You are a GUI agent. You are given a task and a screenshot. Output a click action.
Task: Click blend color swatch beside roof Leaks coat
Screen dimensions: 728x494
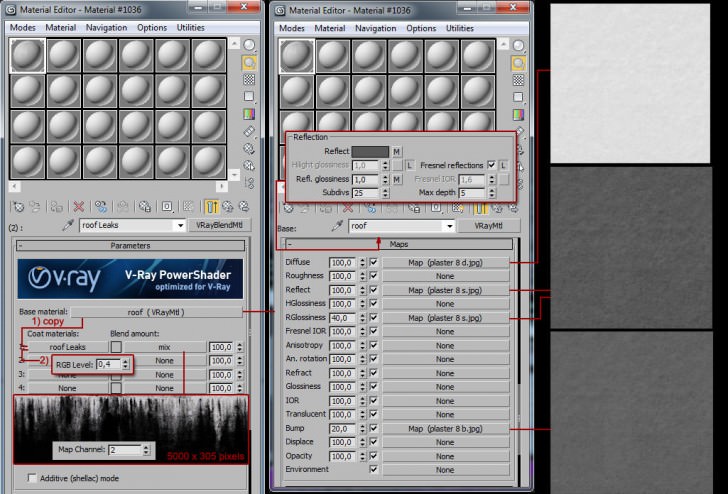click(x=116, y=347)
